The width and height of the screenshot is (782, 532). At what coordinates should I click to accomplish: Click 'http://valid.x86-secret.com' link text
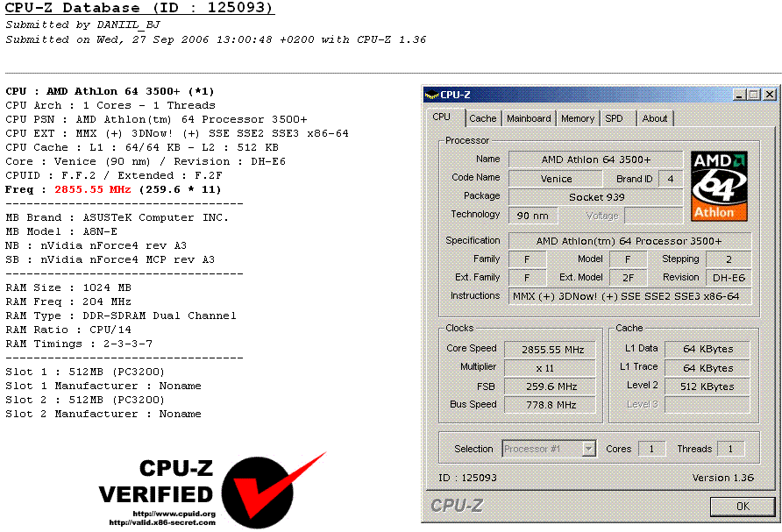click(x=162, y=522)
